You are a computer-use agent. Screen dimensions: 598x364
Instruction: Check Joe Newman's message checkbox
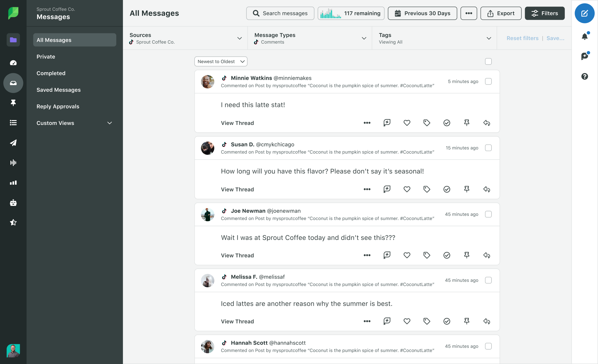[488, 214]
